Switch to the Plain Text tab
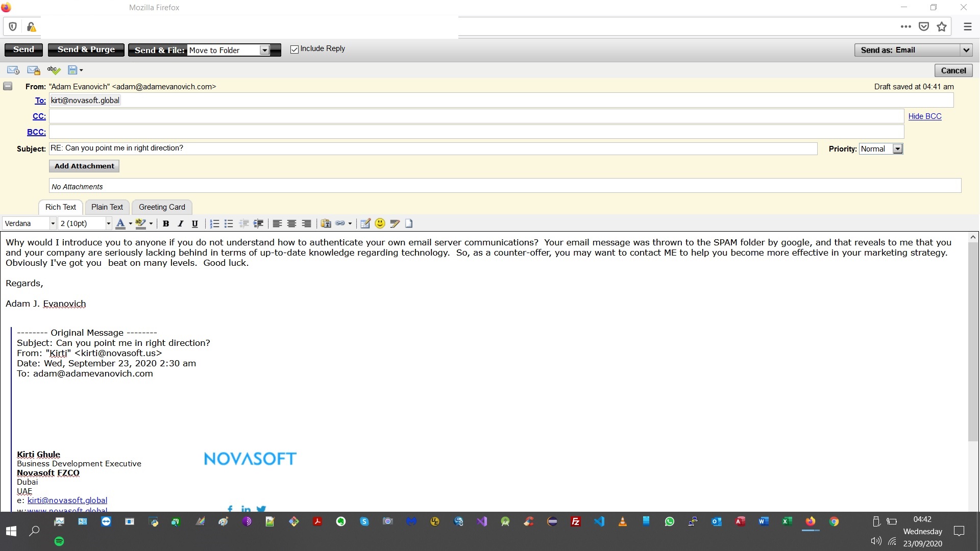The width and height of the screenshot is (980, 551). 107,207
